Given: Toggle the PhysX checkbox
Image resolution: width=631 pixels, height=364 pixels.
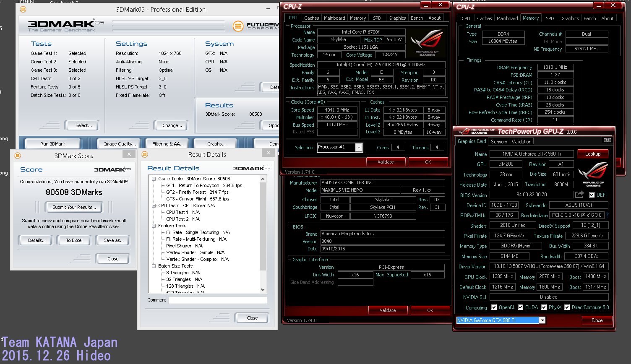Looking at the screenshot, I should [544, 307].
